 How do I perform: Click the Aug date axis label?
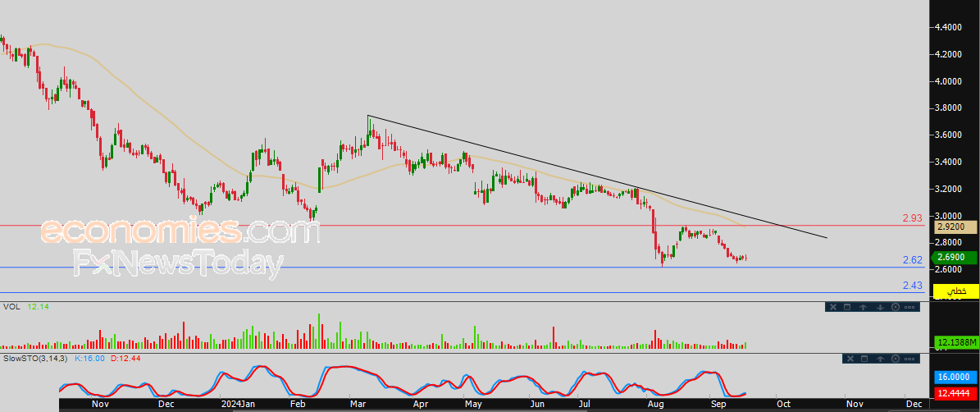click(655, 405)
